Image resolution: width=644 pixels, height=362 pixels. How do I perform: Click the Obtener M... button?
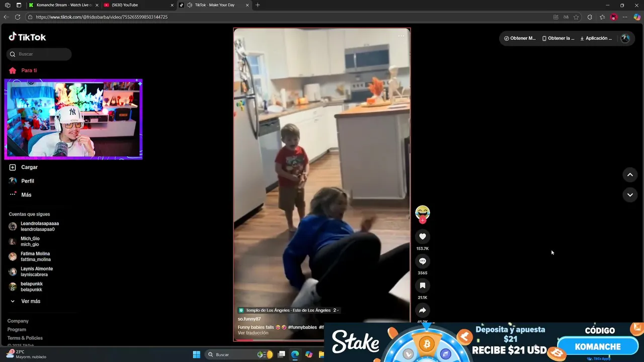pyautogui.click(x=520, y=38)
